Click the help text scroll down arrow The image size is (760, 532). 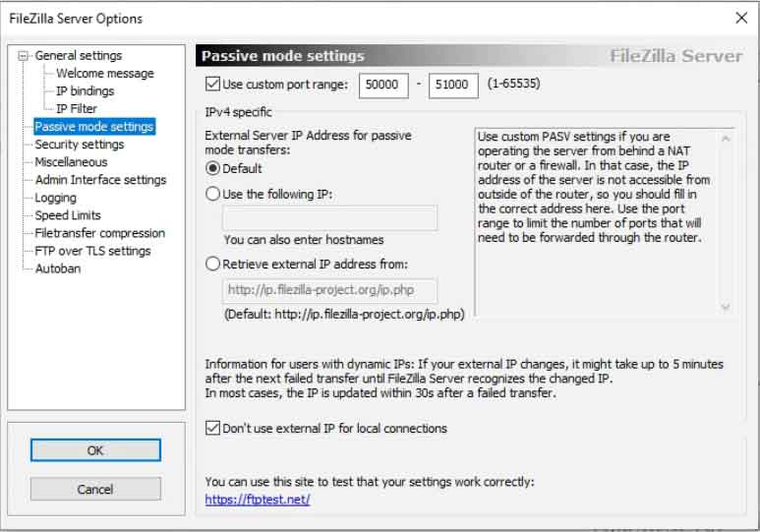click(x=726, y=307)
